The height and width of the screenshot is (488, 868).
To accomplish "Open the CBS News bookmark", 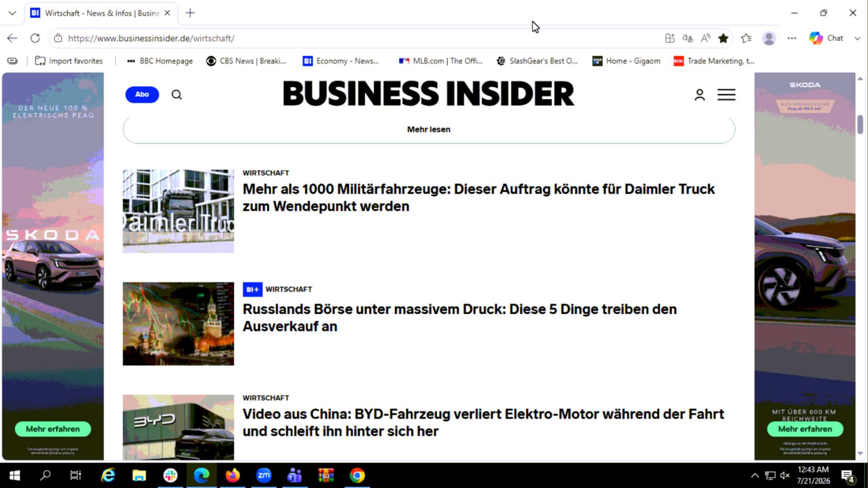I will (x=246, y=61).
